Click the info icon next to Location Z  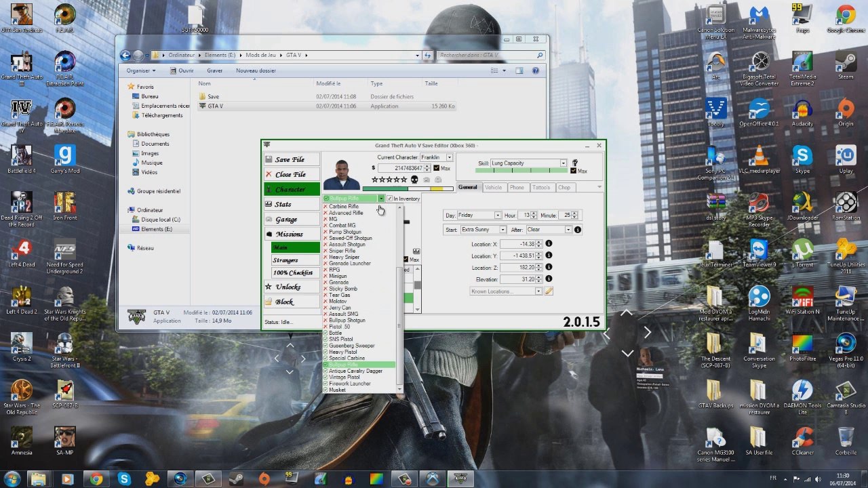tap(549, 267)
